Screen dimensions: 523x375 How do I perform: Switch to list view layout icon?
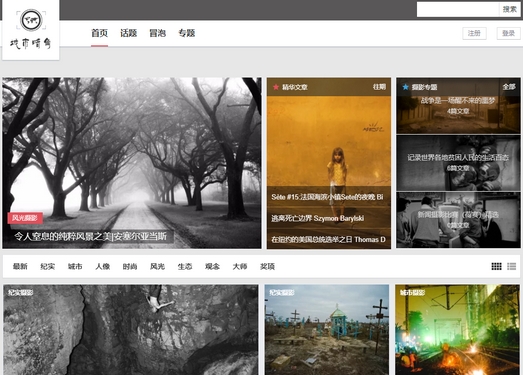(x=512, y=266)
